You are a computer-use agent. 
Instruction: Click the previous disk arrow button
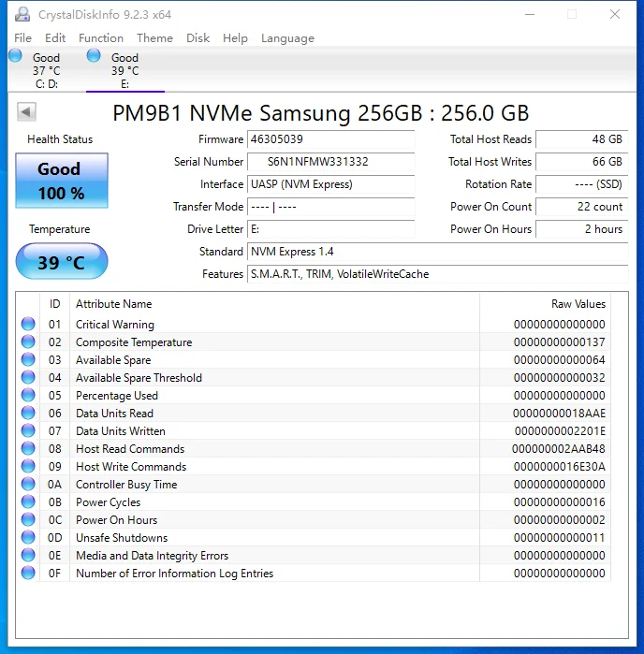point(27,112)
